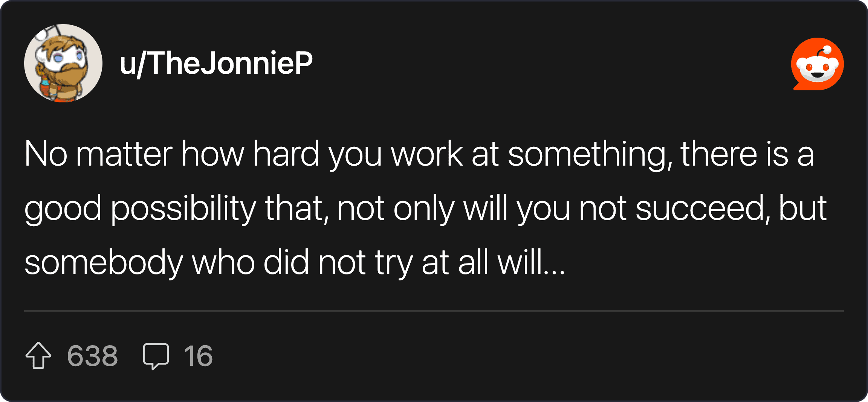Expand truncated post at the trailing ellipsis
Image resolution: width=868 pixels, height=402 pixels.
(x=554, y=262)
